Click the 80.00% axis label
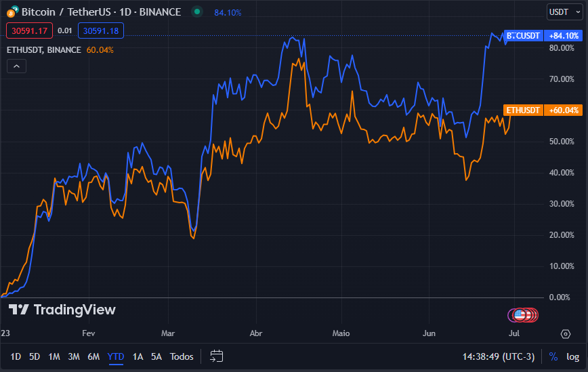588x372 pixels. coord(562,48)
